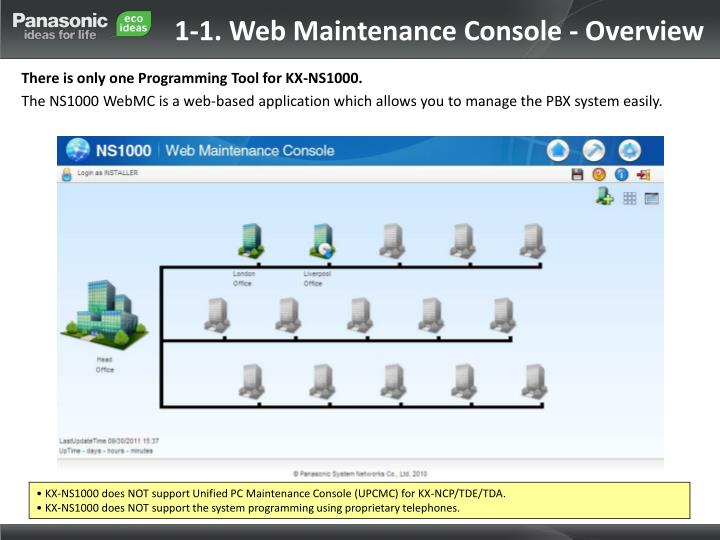Click the save floppy disk icon
720x540 pixels.
point(577,174)
